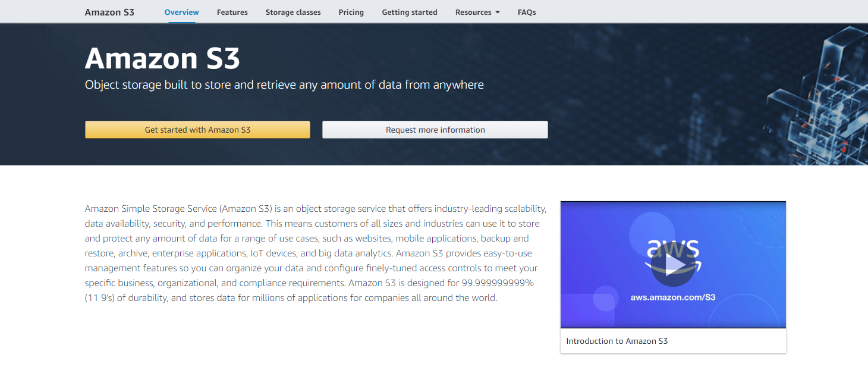The height and width of the screenshot is (373, 868).
Task: Click the Resources dropdown arrow
Action: (497, 12)
